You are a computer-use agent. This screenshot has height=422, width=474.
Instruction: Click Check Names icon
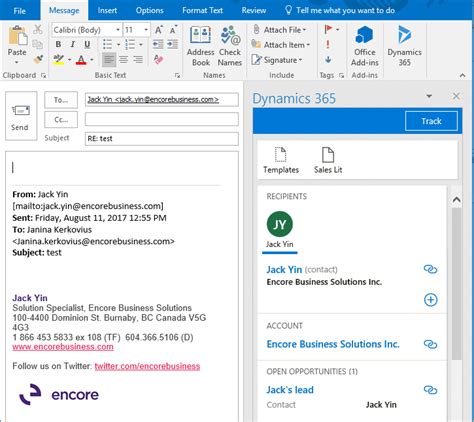pos(230,46)
